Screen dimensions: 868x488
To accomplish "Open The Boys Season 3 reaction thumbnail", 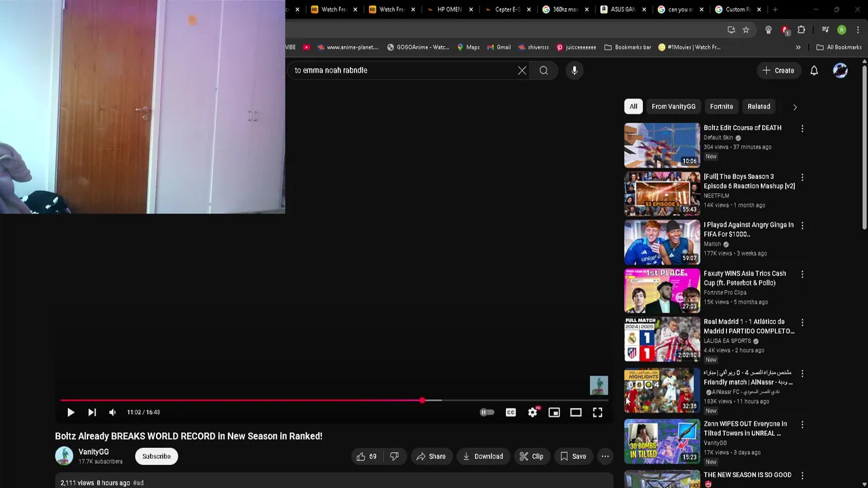I will tap(662, 194).
